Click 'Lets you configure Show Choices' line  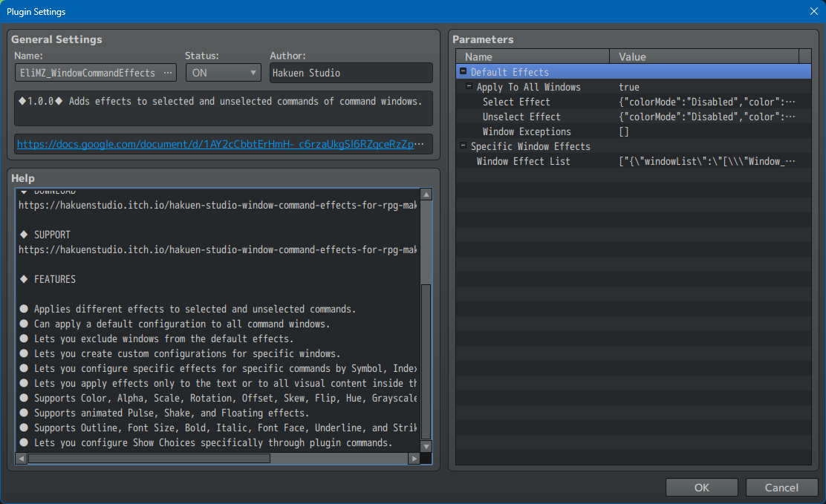[213, 442]
